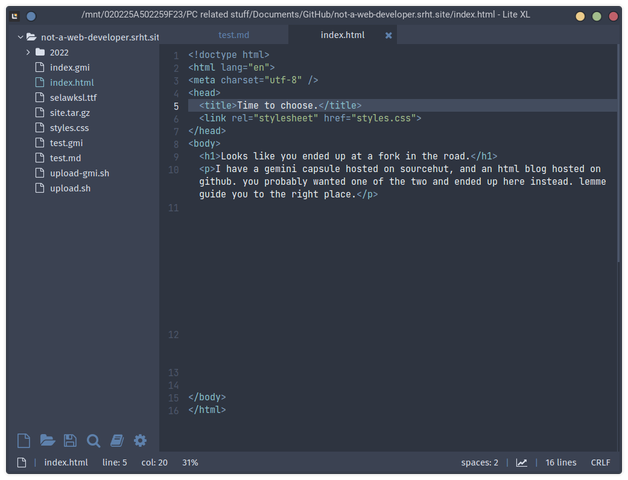Click the meta charset code line

[x=253, y=80]
